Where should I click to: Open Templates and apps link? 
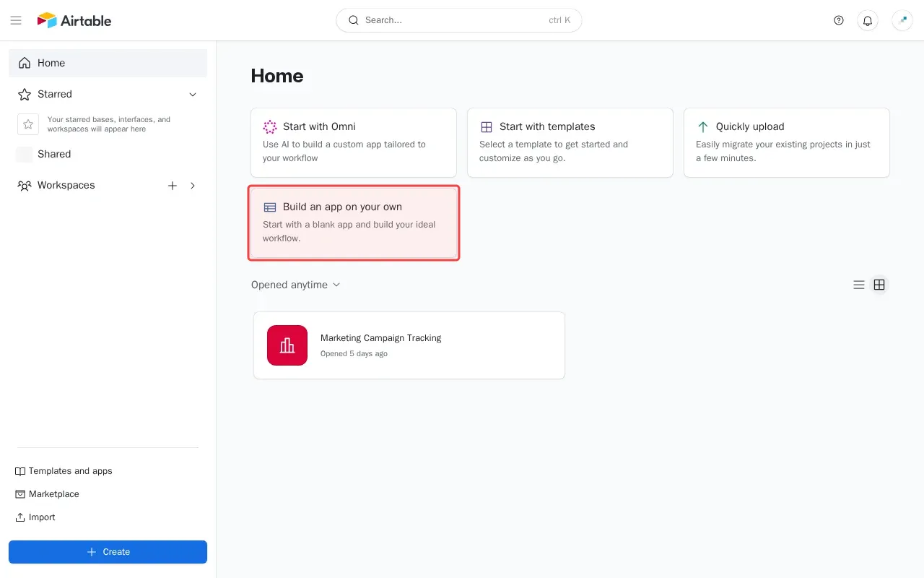point(70,471)
